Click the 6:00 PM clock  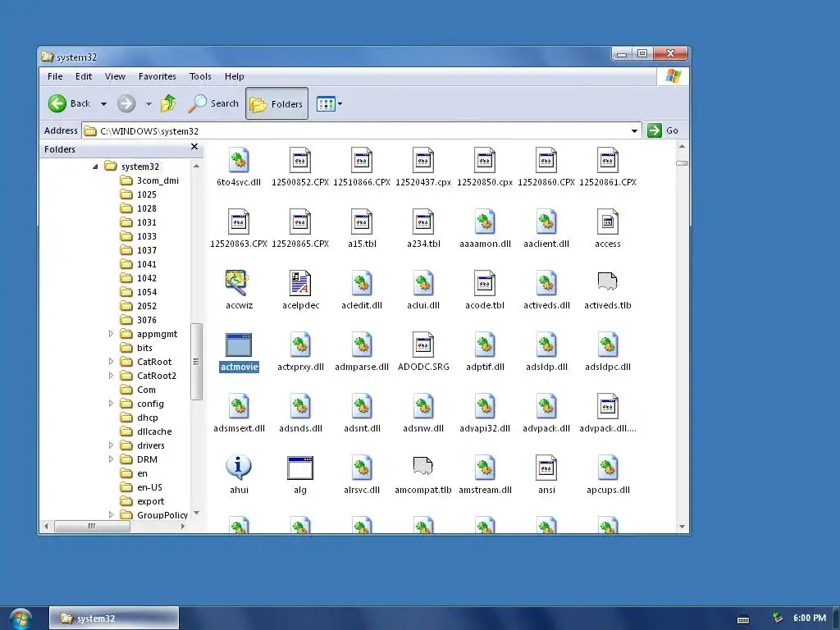(x=810, y=619)
